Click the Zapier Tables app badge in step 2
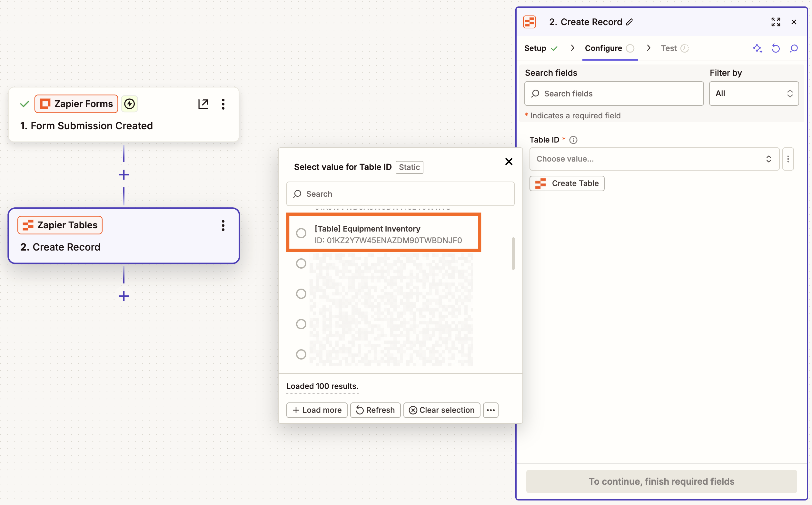The width and height of the screenshot is (812, 505). (x=60, y=225)
